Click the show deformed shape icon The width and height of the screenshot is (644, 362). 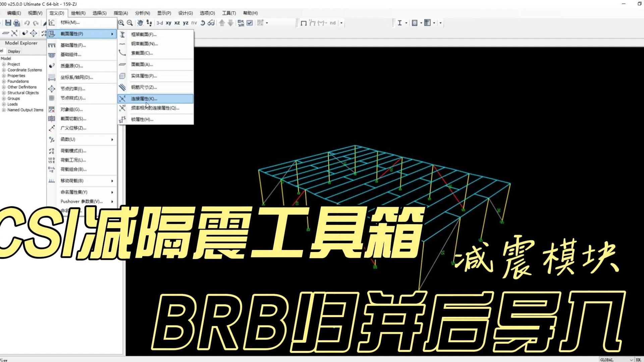312,23
